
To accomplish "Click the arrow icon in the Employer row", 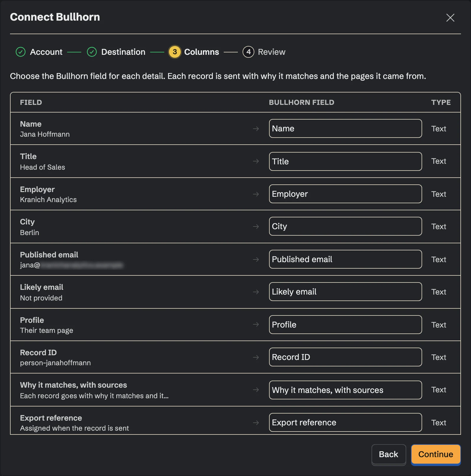I will pyautogui.click(x=256, y=194).
